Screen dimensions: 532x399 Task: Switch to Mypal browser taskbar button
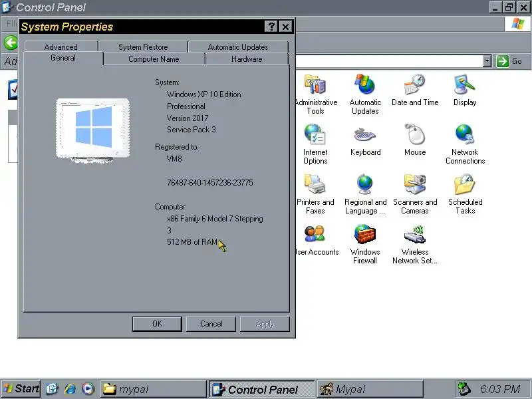pos(370,389)
